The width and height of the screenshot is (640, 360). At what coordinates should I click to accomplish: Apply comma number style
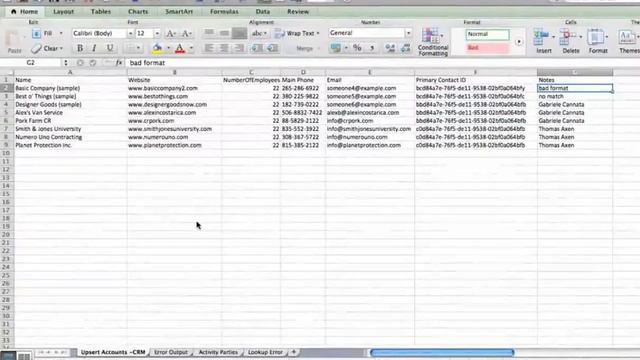click(x=372, y=48)
